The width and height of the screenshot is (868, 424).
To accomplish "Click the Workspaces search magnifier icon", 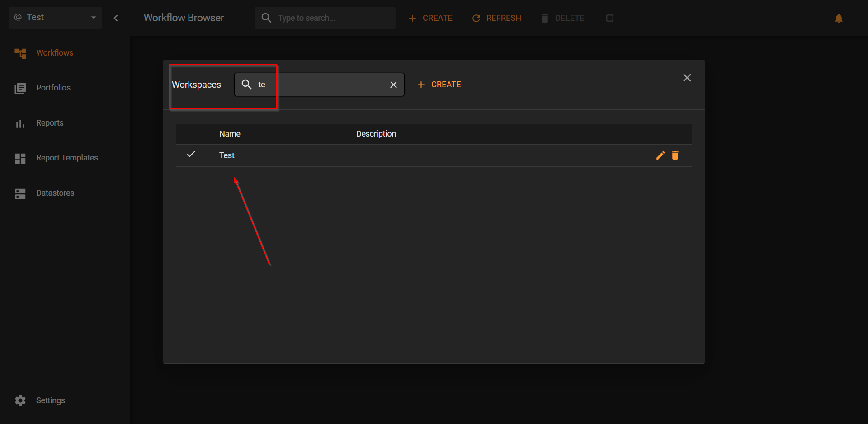I will [x=246, y=85].
